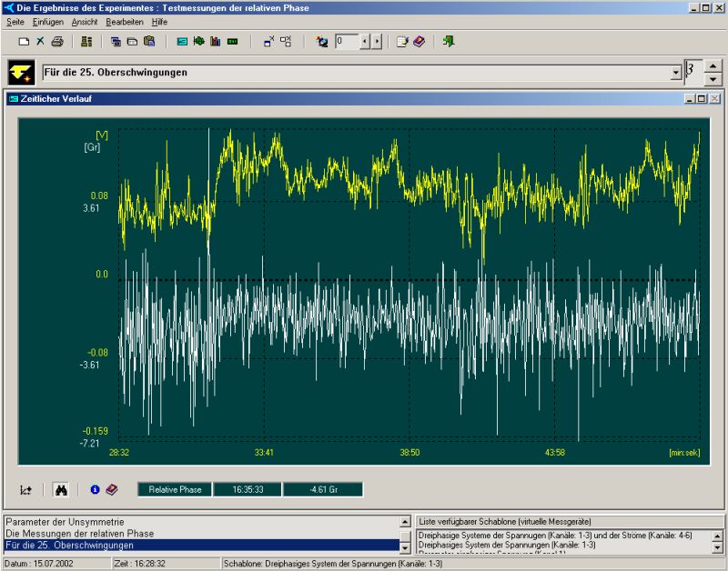Screen dimensions: 728x571
Task: Increase the value with spinner up arrow
Action: 713,66
